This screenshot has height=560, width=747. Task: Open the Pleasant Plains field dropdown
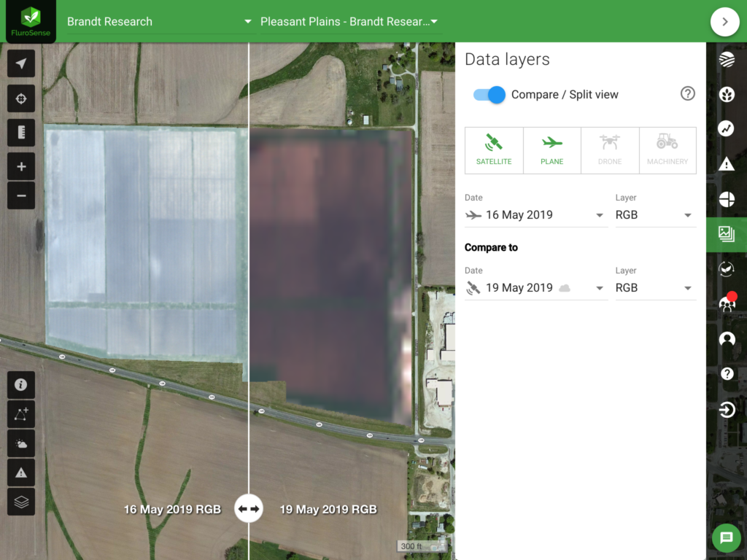coord(351,22)
